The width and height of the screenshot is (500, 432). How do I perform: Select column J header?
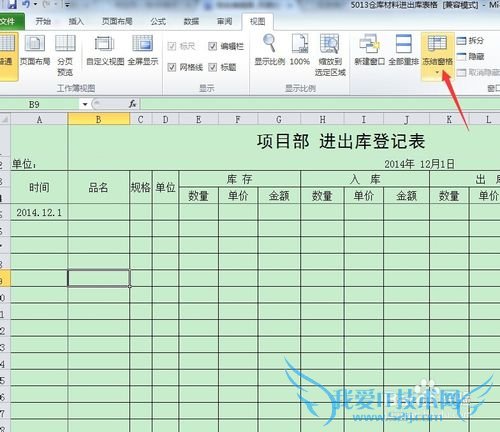[406, 119]
